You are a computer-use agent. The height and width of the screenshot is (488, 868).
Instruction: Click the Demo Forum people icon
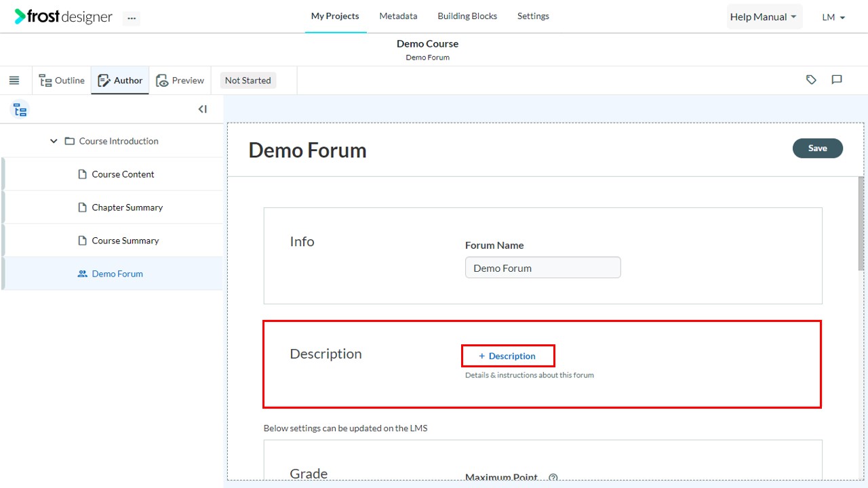pos(83,274)
